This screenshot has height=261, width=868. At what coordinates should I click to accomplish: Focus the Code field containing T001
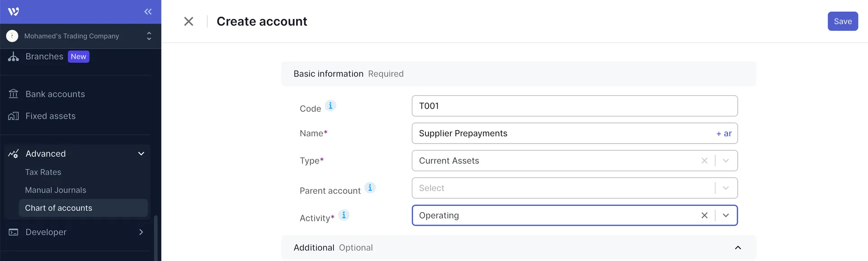tap(575, 106)
